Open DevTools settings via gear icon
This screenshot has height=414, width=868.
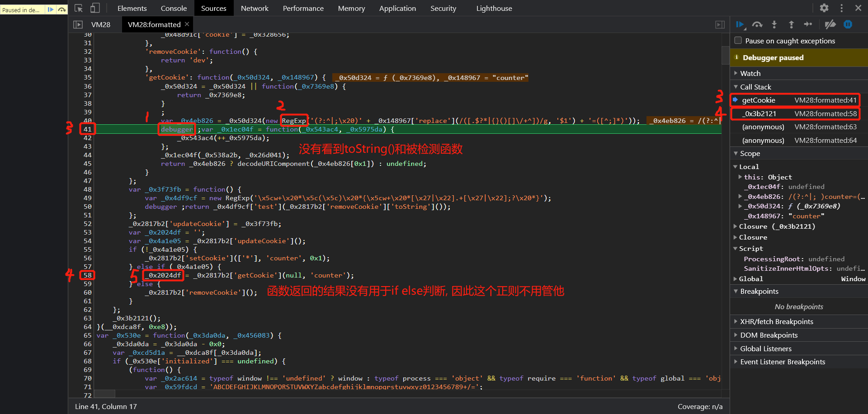(824, 8)
